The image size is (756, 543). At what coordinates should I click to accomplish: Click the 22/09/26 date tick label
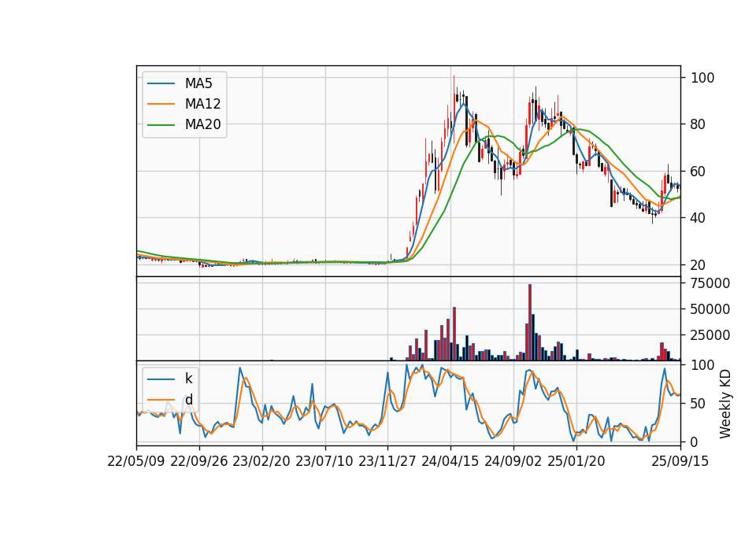(x=199, y=462)
